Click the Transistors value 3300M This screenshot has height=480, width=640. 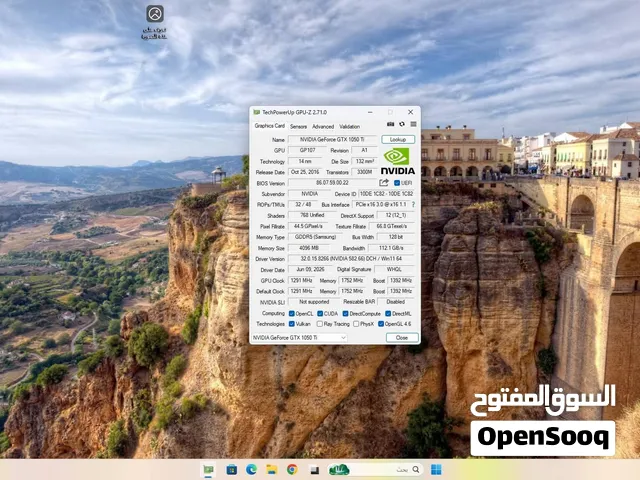364,172
